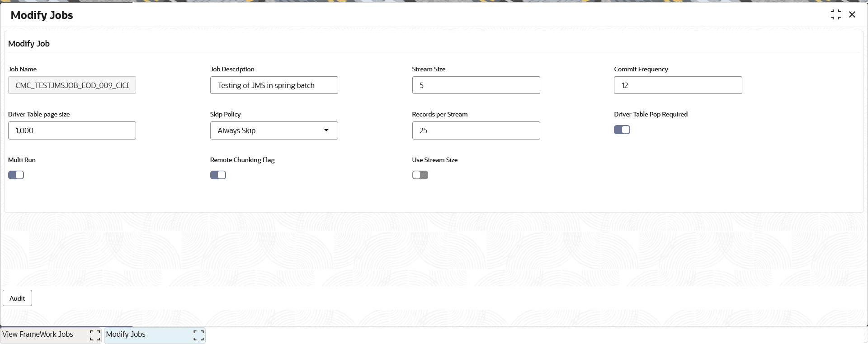This screenshot has width=868, height=344.
Task: Click the Modify Jobs window title
Action: click(x=42, y=15)
